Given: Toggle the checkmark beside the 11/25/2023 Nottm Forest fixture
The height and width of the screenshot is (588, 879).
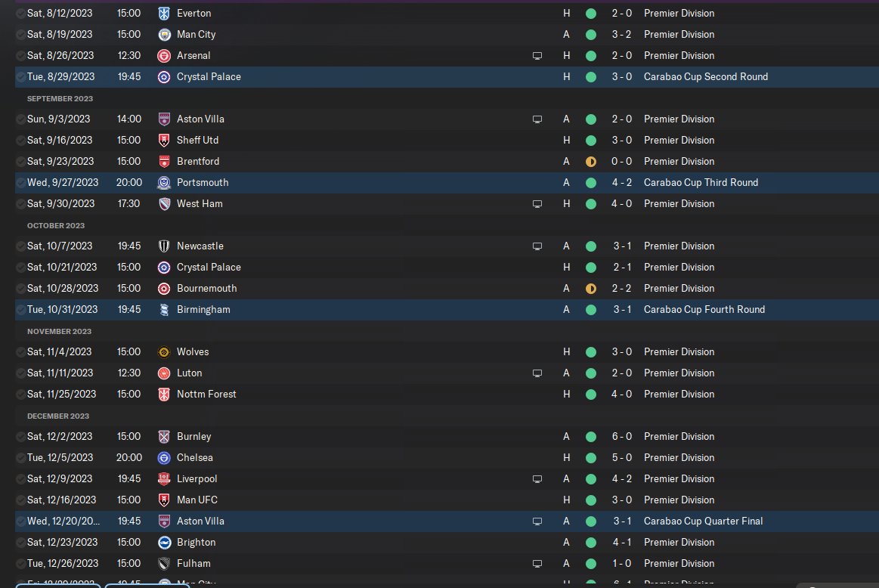Looking at the screenshot, I should point(20,395).
